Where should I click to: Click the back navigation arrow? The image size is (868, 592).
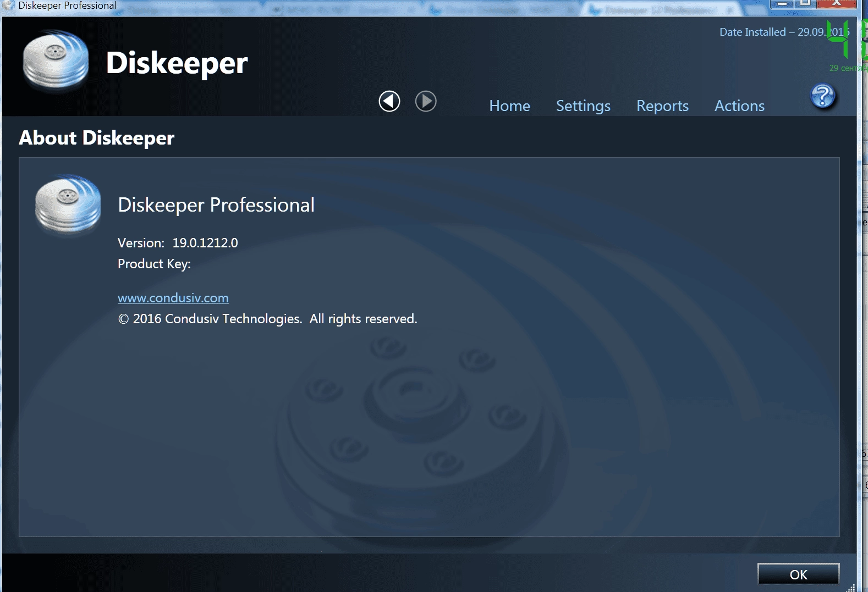tap(389, 101)
